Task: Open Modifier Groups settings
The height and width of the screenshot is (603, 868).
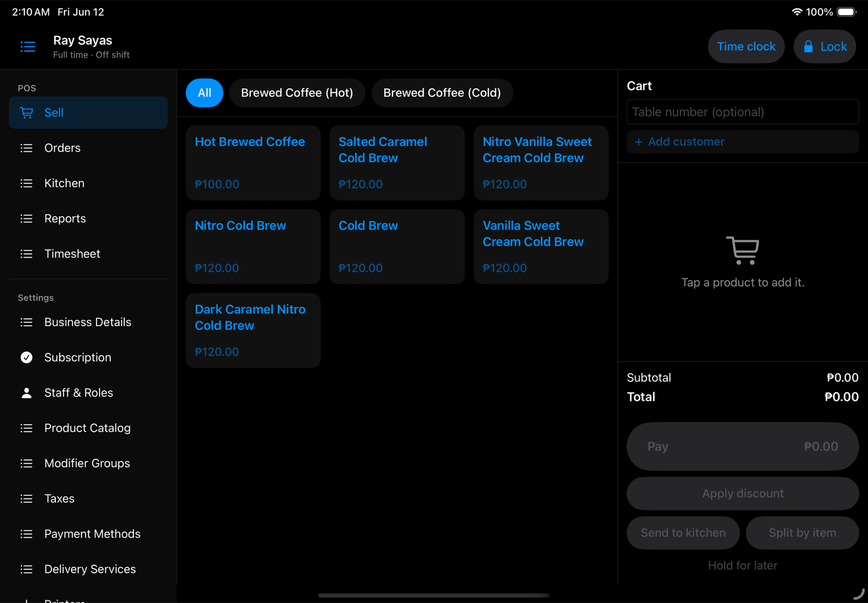Action: [x=88, y=463]
